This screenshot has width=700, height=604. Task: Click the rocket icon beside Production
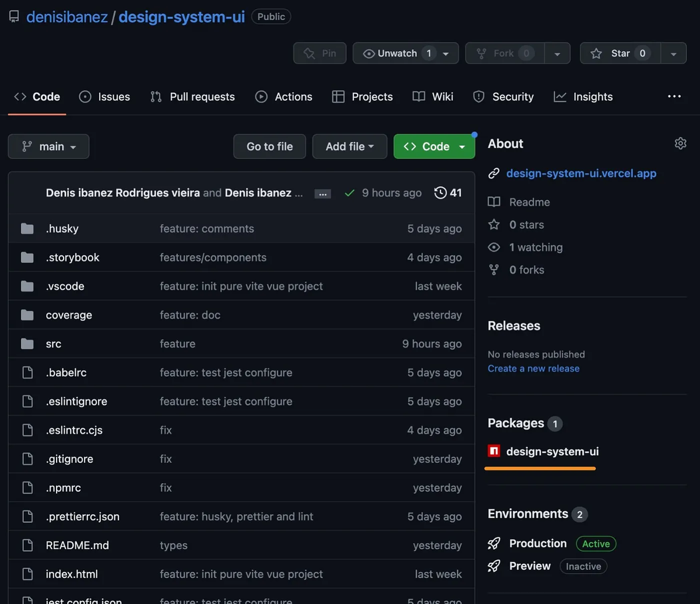point(494,543)
